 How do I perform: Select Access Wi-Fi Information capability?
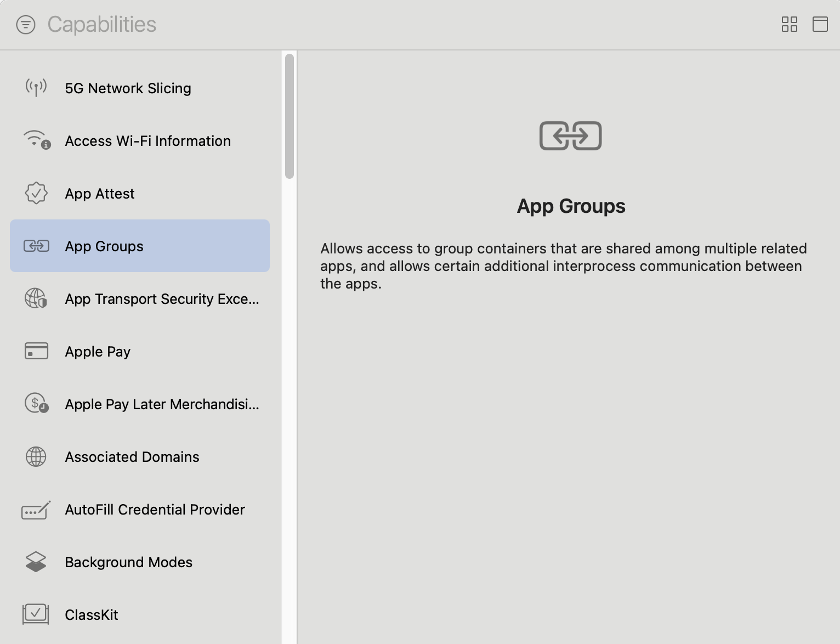pyautogui.click(x=140, y=140)
